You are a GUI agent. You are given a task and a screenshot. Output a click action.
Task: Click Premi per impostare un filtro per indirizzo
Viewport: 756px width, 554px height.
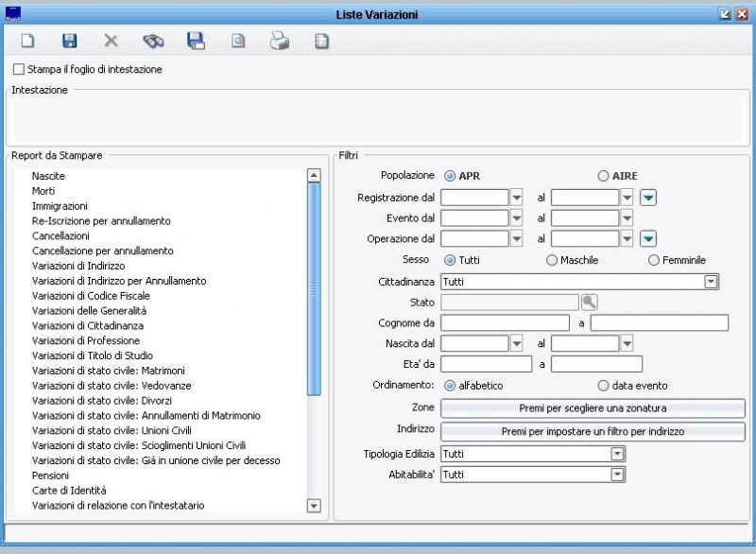(593, 431)
